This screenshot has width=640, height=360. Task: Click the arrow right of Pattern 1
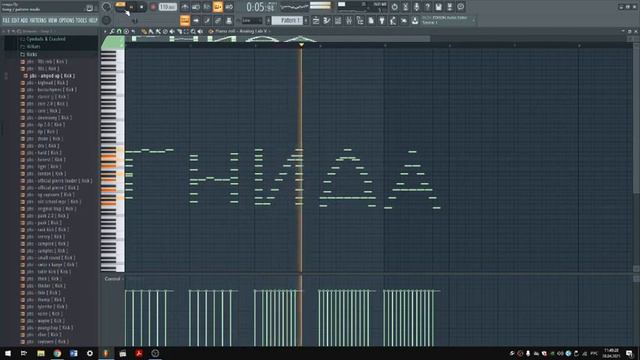pyautogui.click(x=306, y=20)
